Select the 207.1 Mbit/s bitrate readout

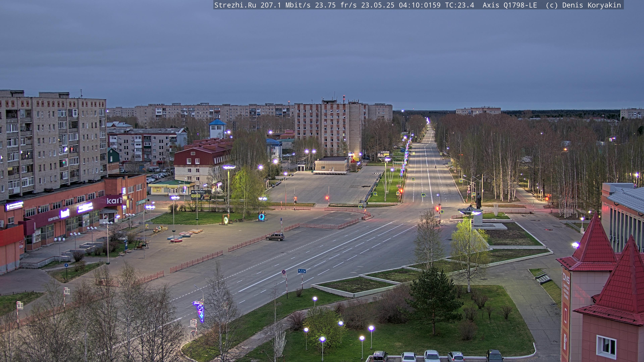pyautogui.click(x=285, y=5)
